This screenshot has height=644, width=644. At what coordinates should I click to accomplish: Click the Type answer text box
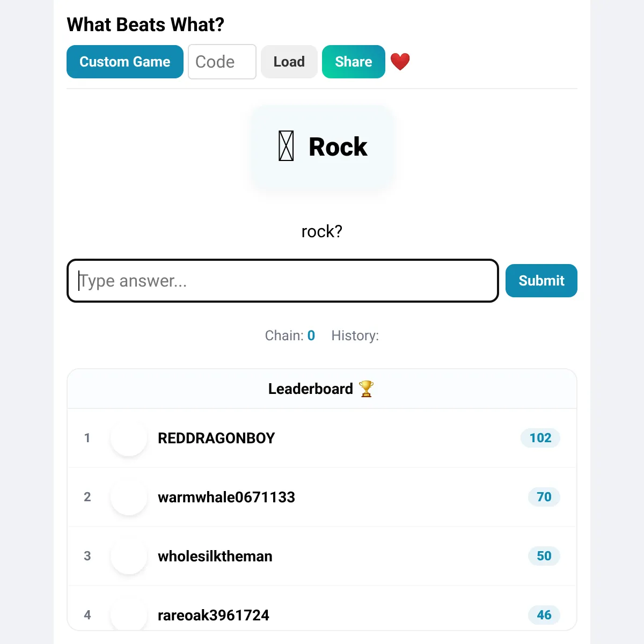283,281
